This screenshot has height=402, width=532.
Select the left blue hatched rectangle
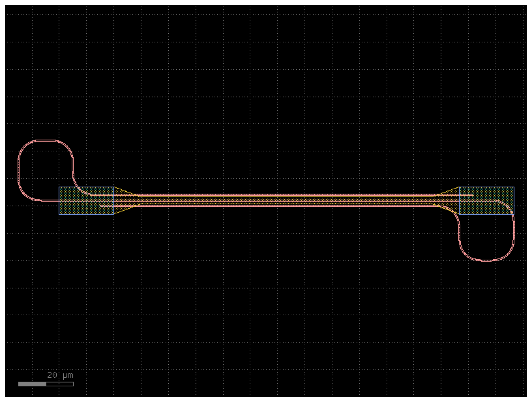pyautogui.click(x=87, y=200)
